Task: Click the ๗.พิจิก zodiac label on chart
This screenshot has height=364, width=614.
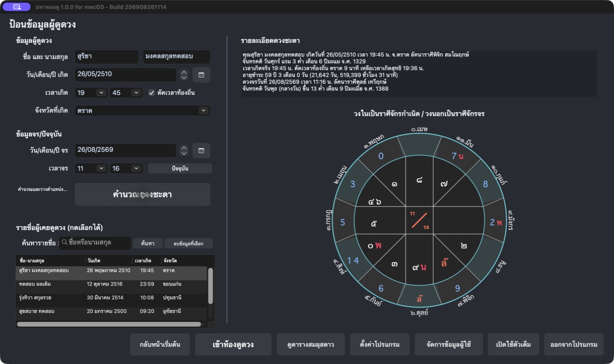Action: point(466,300)
